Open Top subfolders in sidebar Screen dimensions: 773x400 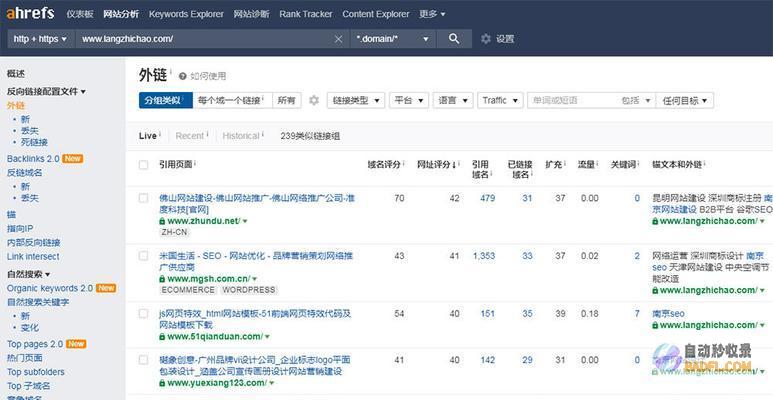pyautogui.click(x=35, y=372)
